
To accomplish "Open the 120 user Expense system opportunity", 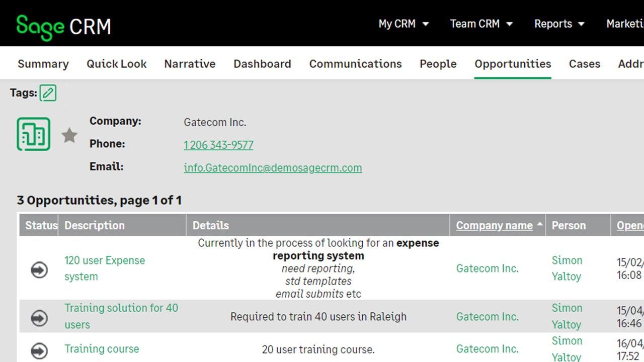I will point(105,268).
